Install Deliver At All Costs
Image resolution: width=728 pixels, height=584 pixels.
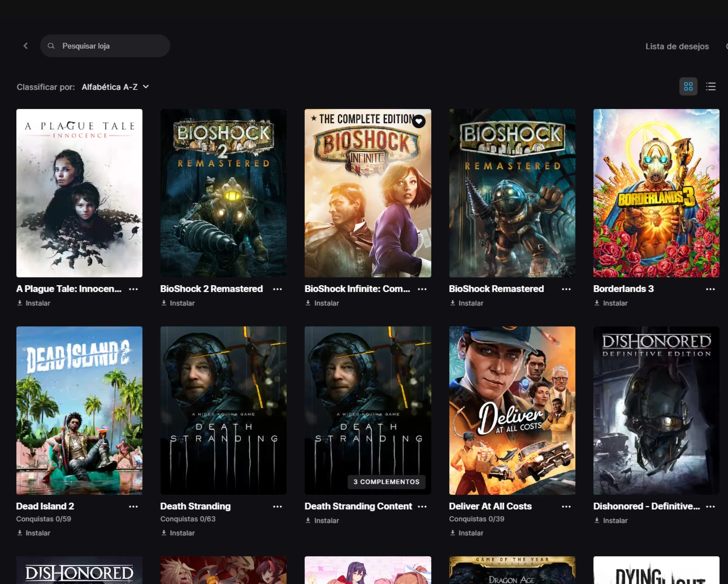click(x=466, y=533)
